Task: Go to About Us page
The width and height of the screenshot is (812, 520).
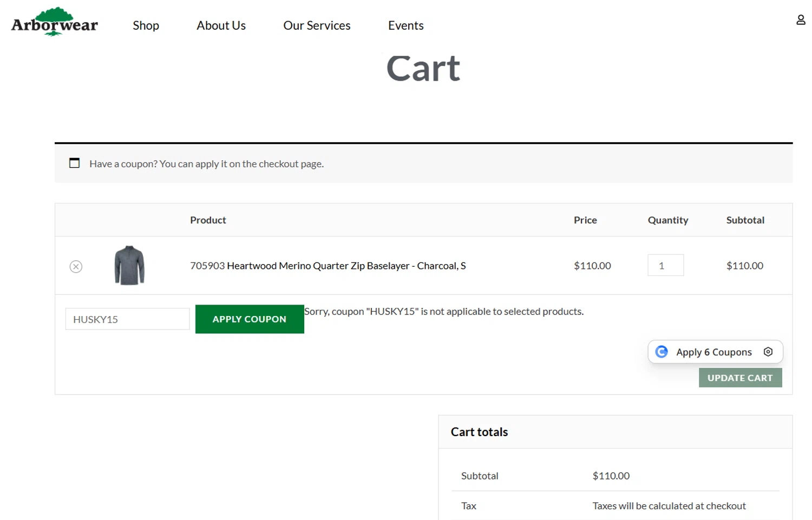Action: 221,25
